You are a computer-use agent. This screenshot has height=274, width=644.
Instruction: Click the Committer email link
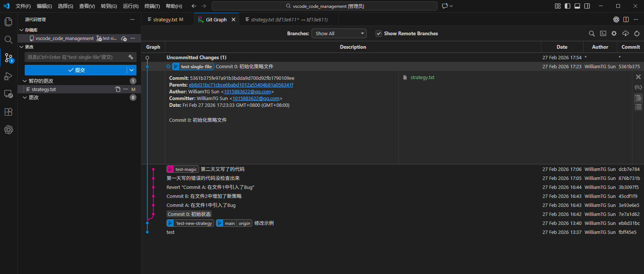(256, 99)
